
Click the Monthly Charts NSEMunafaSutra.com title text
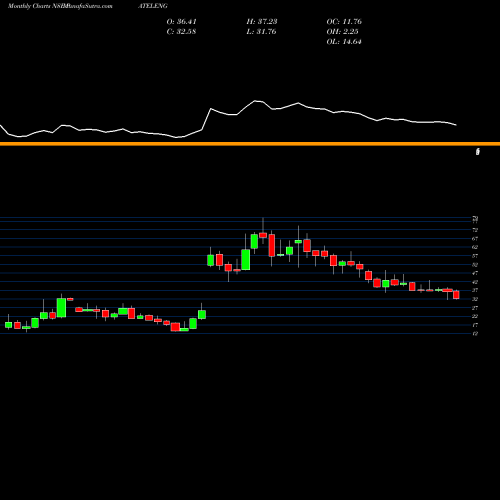point(60,6)
